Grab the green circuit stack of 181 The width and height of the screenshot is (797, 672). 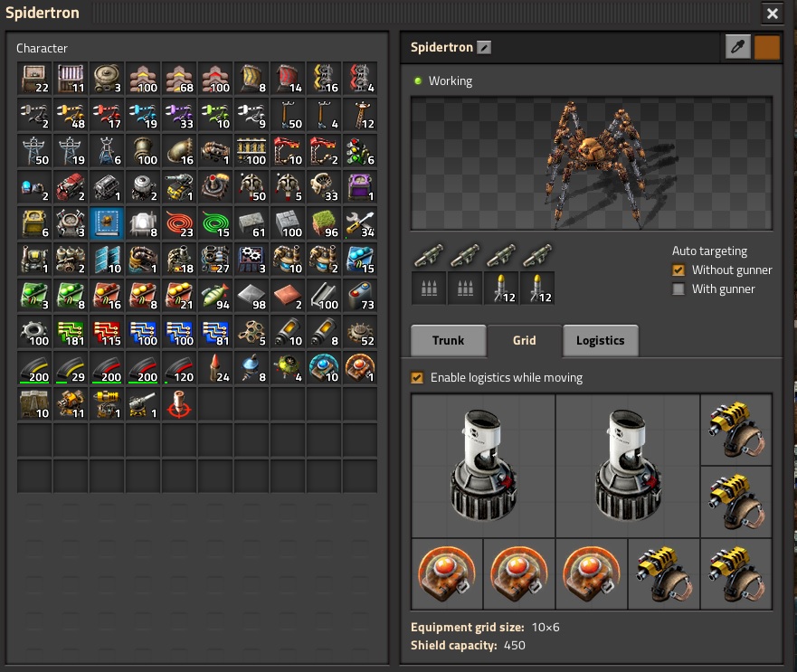coord(71,332)
